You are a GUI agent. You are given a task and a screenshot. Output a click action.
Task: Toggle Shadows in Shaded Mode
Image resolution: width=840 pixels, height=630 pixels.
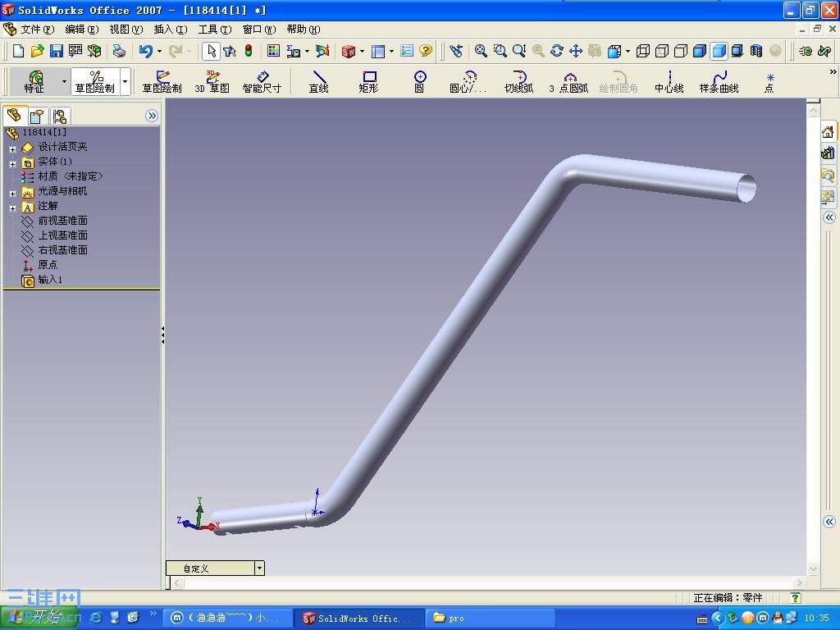[x=737, y=51]
